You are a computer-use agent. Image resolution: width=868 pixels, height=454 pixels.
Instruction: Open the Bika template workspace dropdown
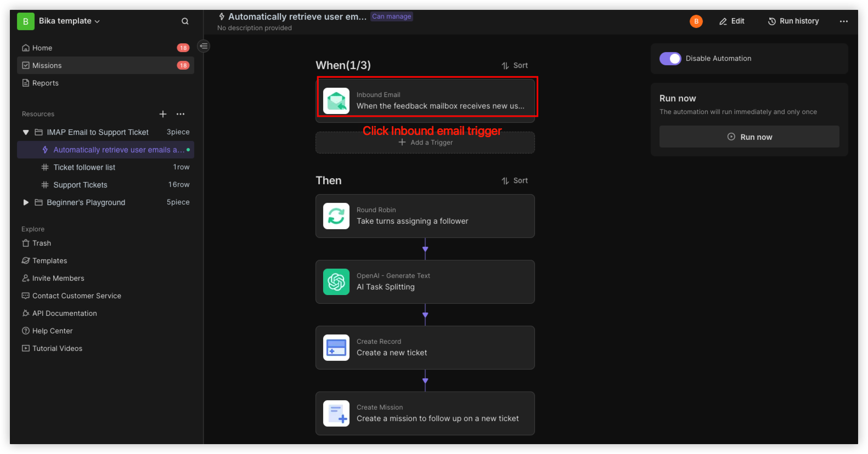(x=69, y=21)
